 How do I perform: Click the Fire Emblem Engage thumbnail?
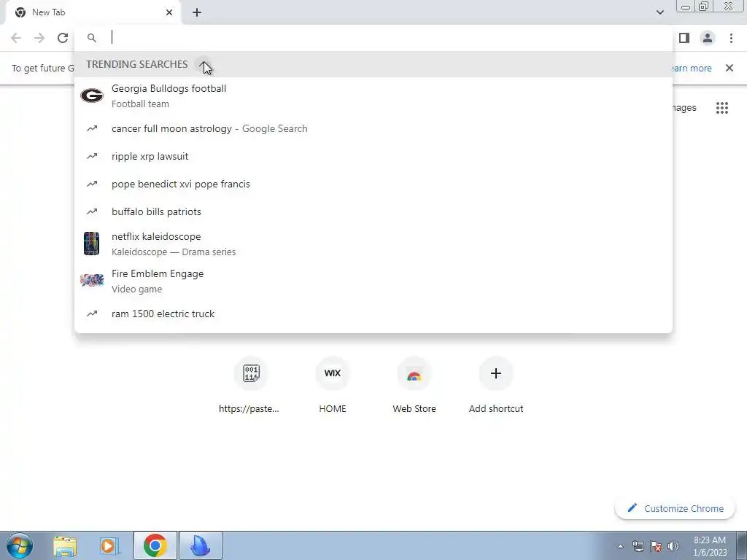tap(92, 280)
